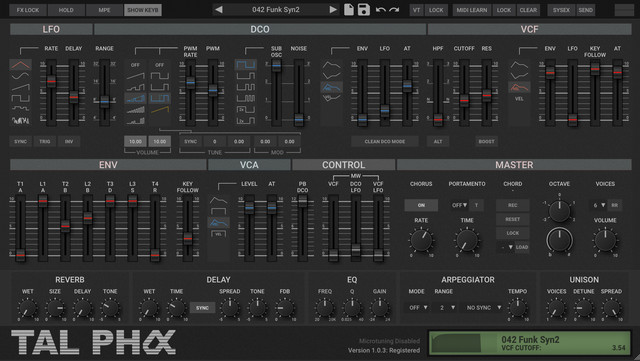This screenshot has width=640, height=361.
Task: Click the VT button
Action: [416, 10]
